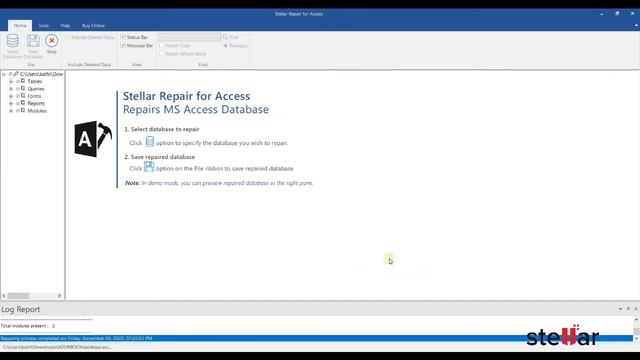The height and width of the screenshot is (360, 640).
Task: Expand the Reports tree node
Action: point(11,103)
